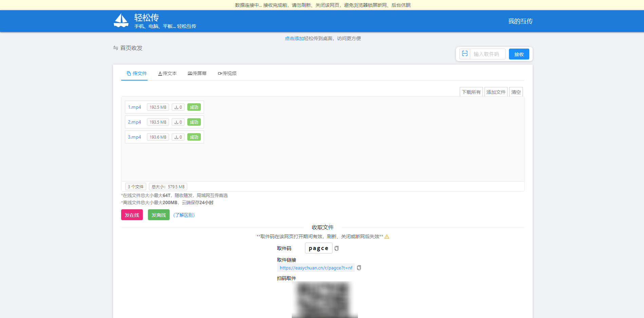Click the 接收 button
The width and height of the screenshot is (644, 318).
519,54
